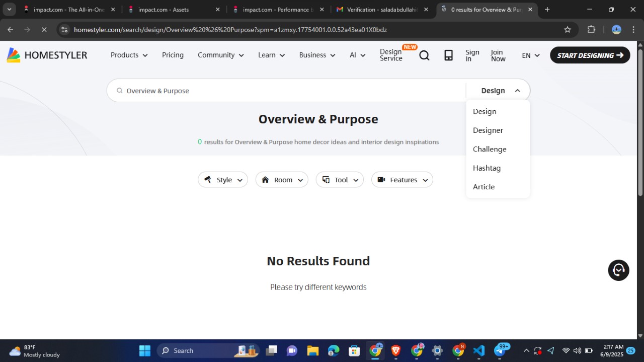Click the mobile app tablet icon

coord(448,55)
